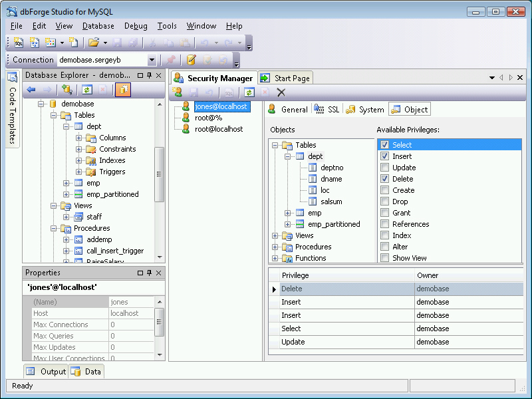Click the Edit Connection pencil icon
Viewport: 532px width, 399px height.
tap(192, 60)
